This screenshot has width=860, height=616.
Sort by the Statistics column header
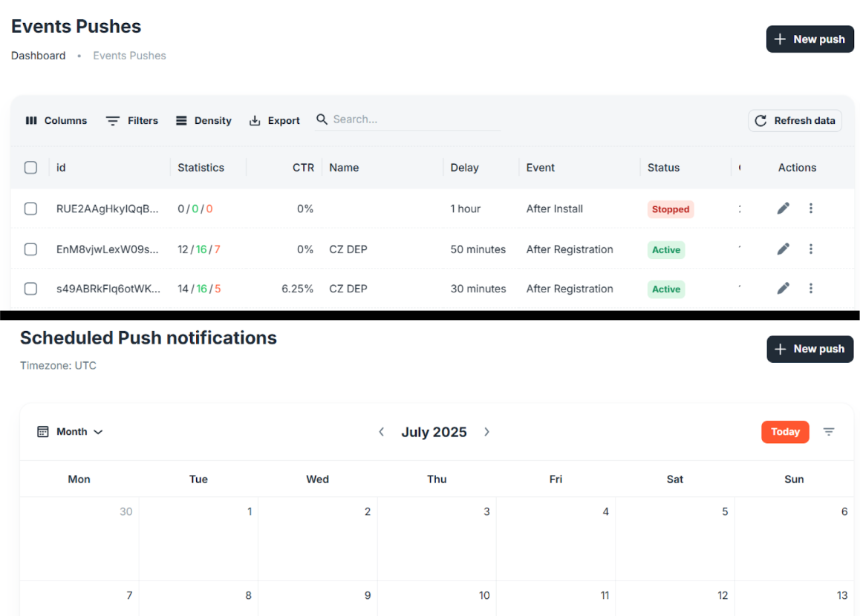(201, 167)
